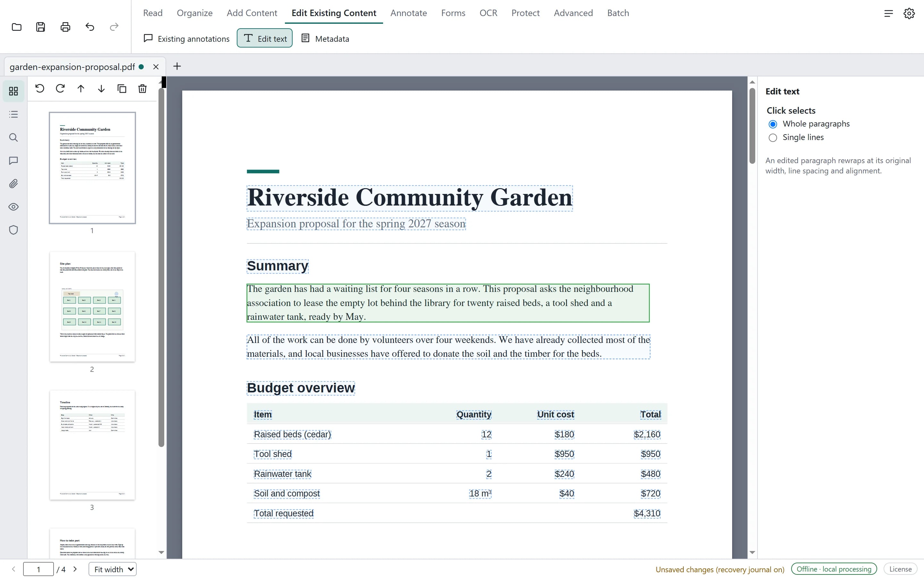Toggle the Edit text tool
Image resolution: width=924 pixels, height=578 pixels.
coord(265,38)
